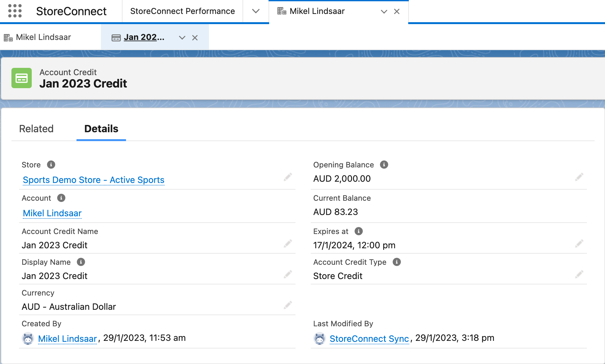The width and height of the screenshot is (605, 364).
Task: Click Mikel Lindsaar's creator avatar
Action: [28, 338]
